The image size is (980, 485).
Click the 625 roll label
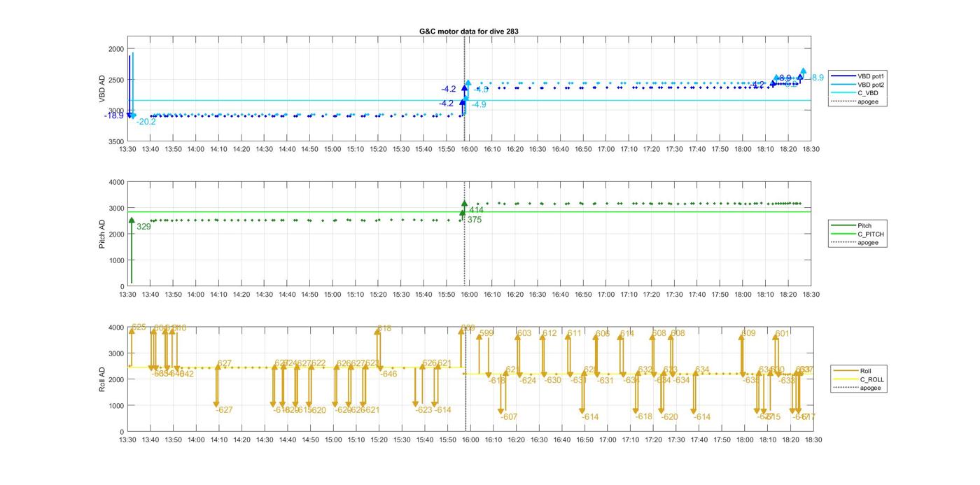[139, 328]
